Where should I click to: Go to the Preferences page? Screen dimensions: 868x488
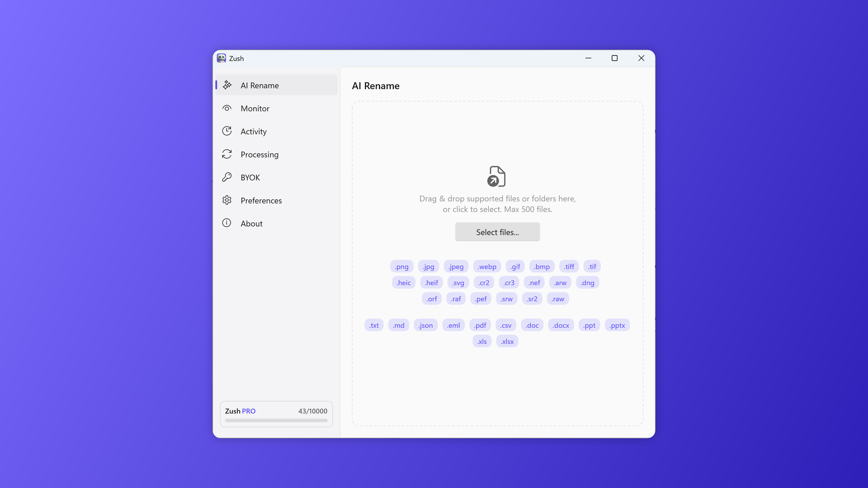pyautogui.click(x=261, y=201)
